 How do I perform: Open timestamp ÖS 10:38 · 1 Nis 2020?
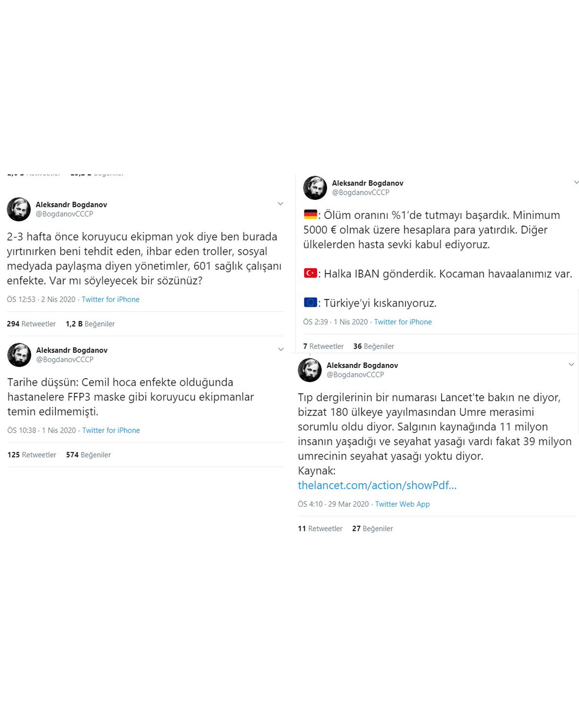42,430
